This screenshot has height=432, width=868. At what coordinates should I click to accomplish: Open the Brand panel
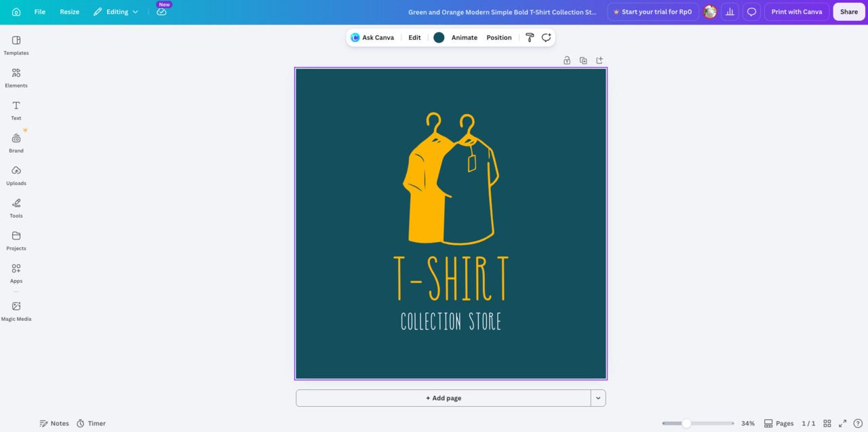[16, 142]
